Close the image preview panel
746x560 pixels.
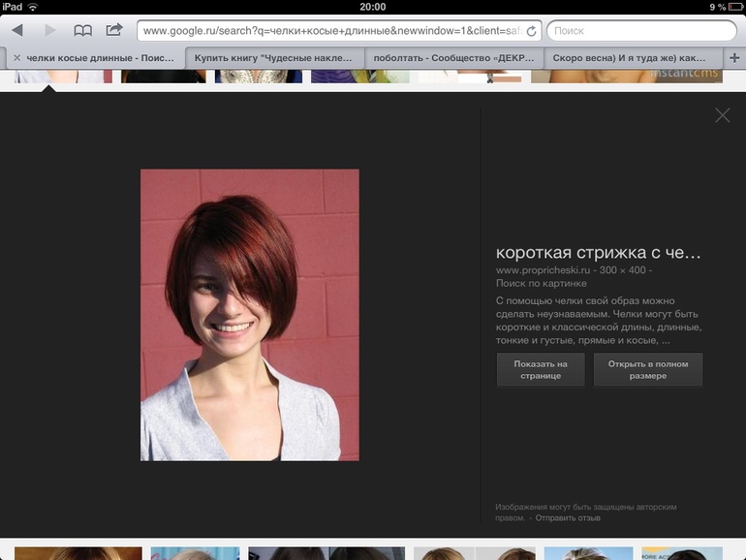coord(722,115)
